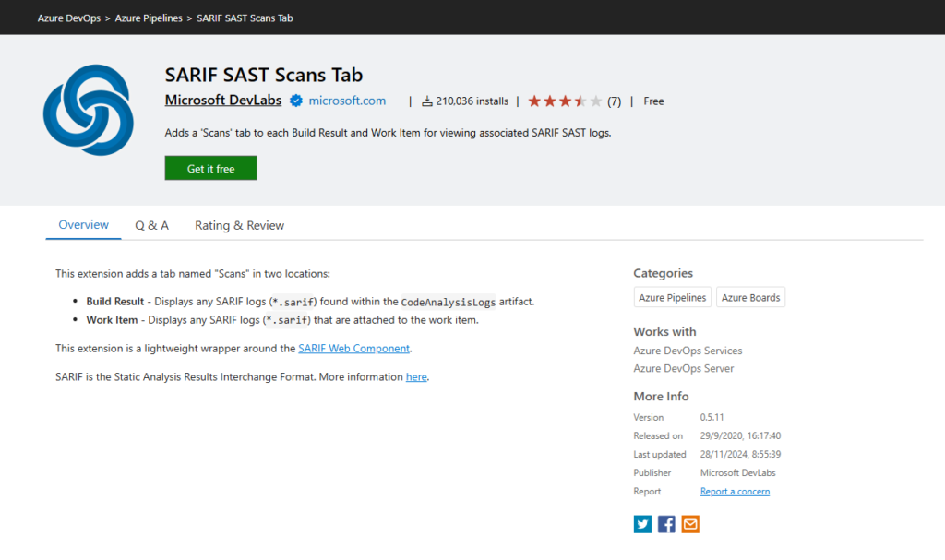This screenshot has height=560, width=945.
Task: Open the Microsoft DevLabs publisher page
Action: (222, 101)
